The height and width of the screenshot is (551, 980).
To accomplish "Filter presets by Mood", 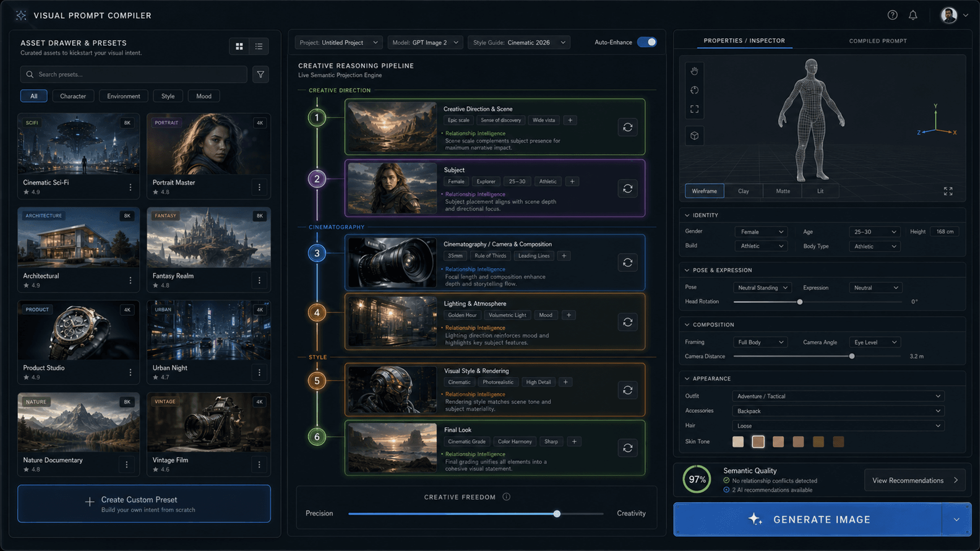I will pos(204,96).
